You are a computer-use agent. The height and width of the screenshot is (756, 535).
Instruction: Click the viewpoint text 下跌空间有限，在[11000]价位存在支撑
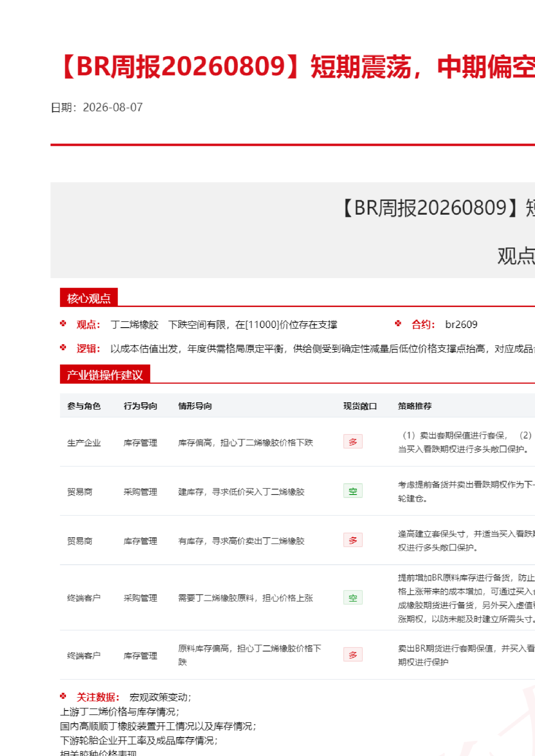coord(253,325)
